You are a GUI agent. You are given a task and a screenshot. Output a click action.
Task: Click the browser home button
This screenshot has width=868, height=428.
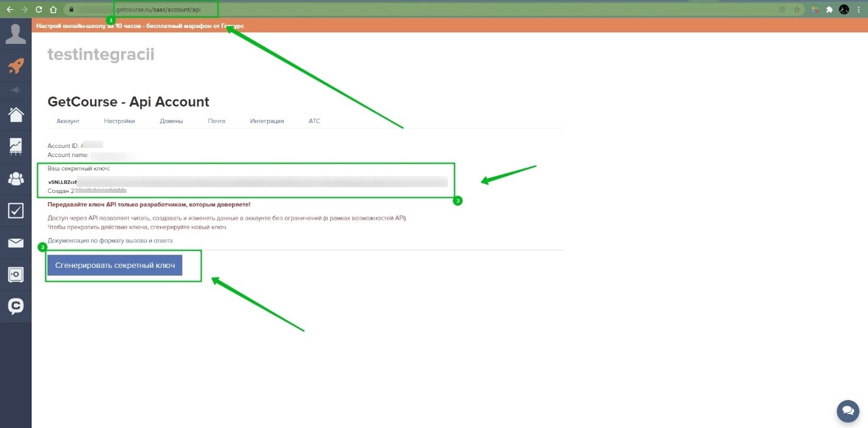[x=53, y=10]
